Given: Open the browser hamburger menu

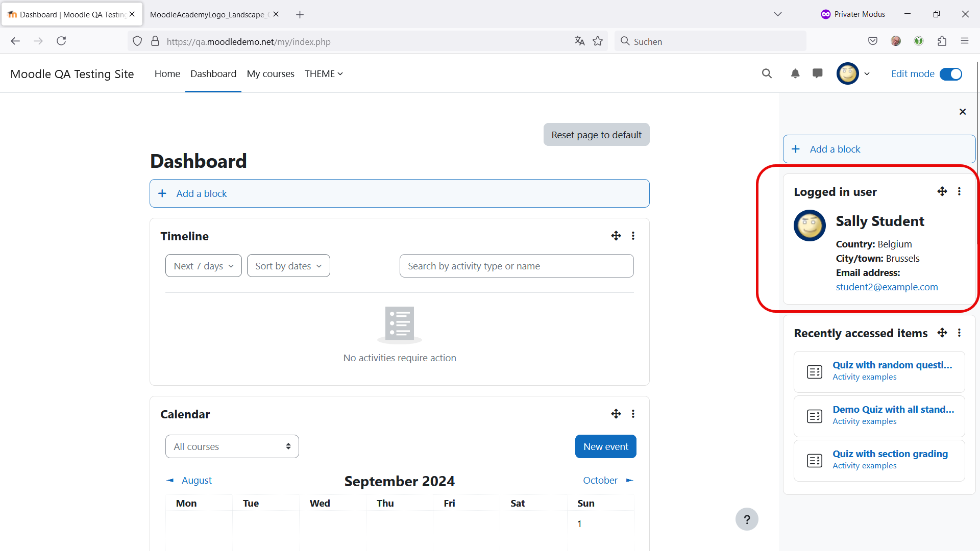Looking at the screenshot, I should point(965,41).
